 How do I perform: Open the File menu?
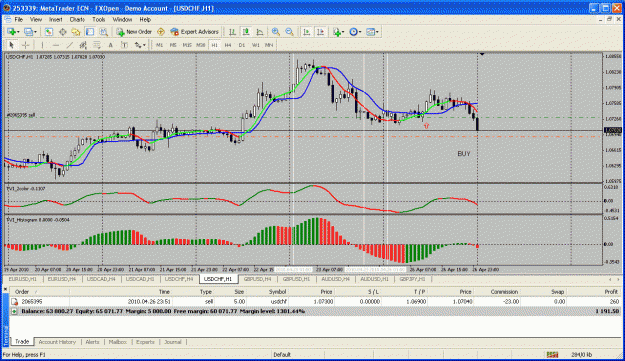point(19,20)
